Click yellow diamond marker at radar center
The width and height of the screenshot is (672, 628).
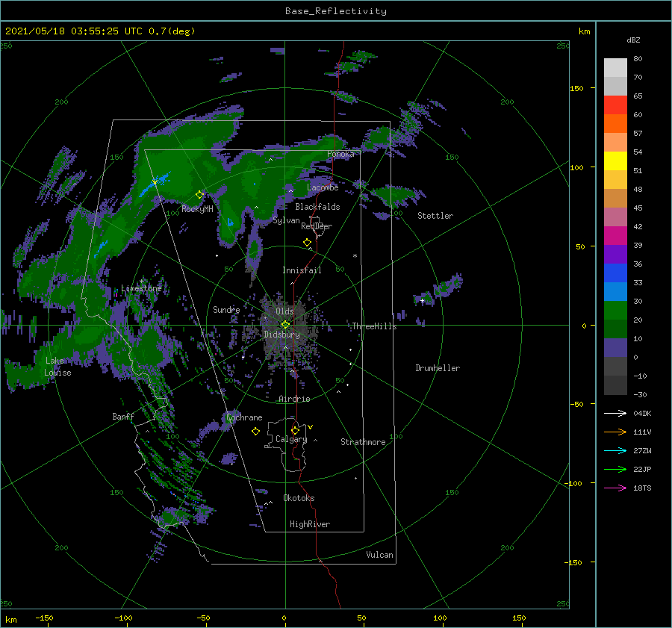pyautogui.click(x=285, y=325)
